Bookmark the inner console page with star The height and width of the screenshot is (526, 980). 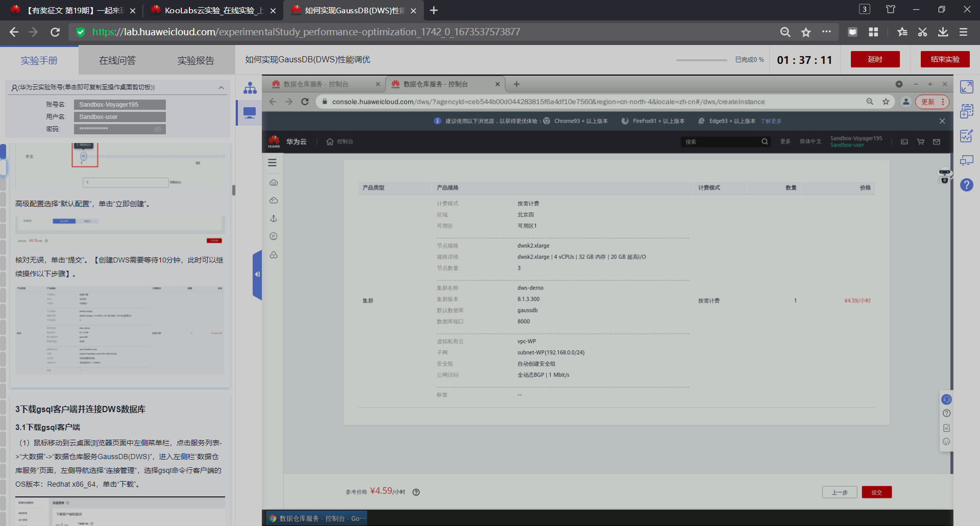click(x=886, y=102)
